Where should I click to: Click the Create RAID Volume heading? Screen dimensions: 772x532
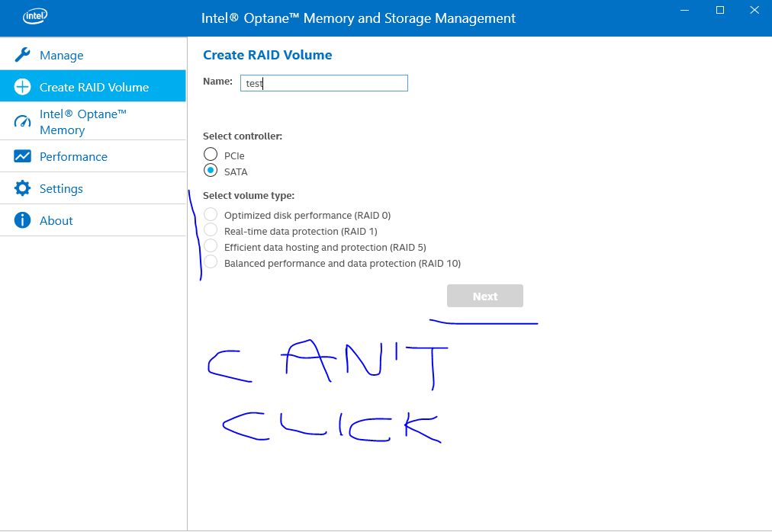[267, 55]
